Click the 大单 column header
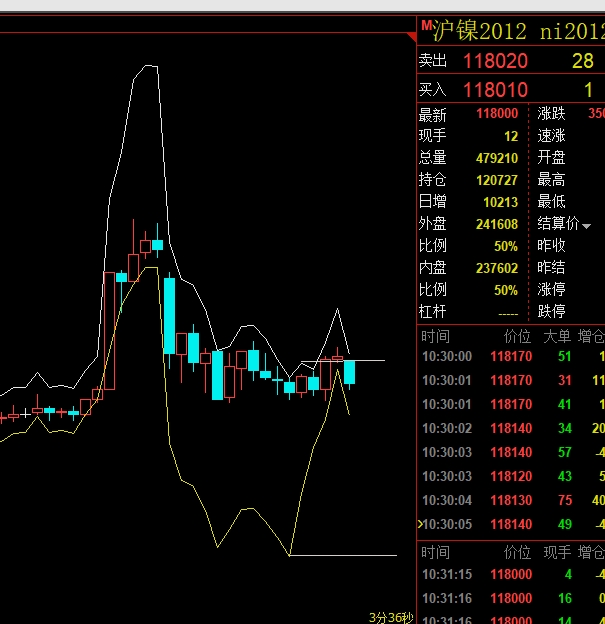The width and height of the screenshot is (605, 624). [x=555, y=336]
